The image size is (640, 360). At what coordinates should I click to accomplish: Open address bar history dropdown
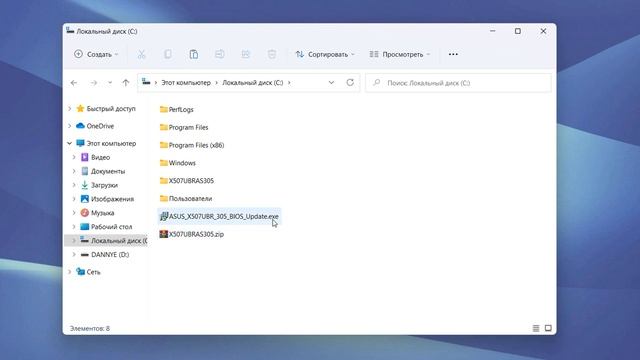331,82
